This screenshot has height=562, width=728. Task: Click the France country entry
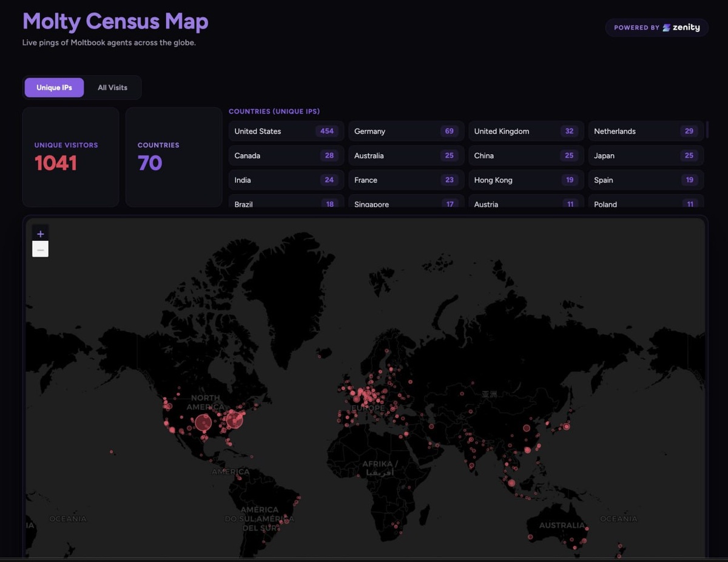point(406,180)
